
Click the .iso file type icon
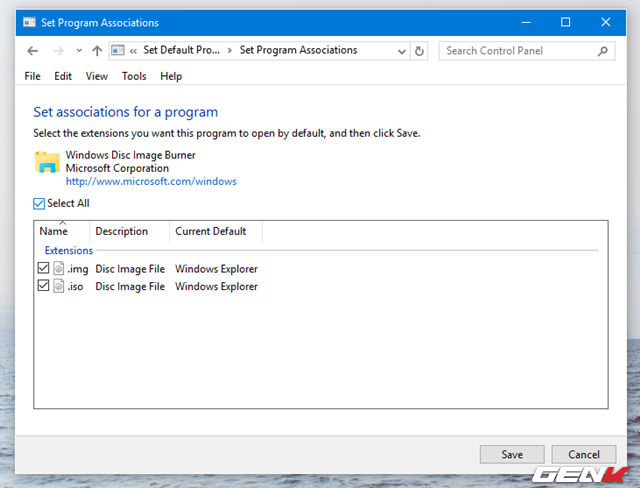[x=59, y=286]
